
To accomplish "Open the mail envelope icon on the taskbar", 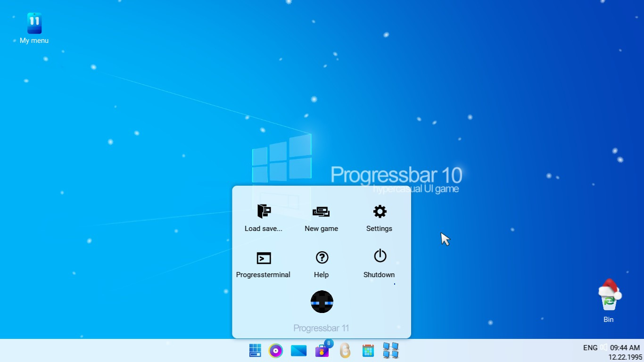I will (298, 351).
